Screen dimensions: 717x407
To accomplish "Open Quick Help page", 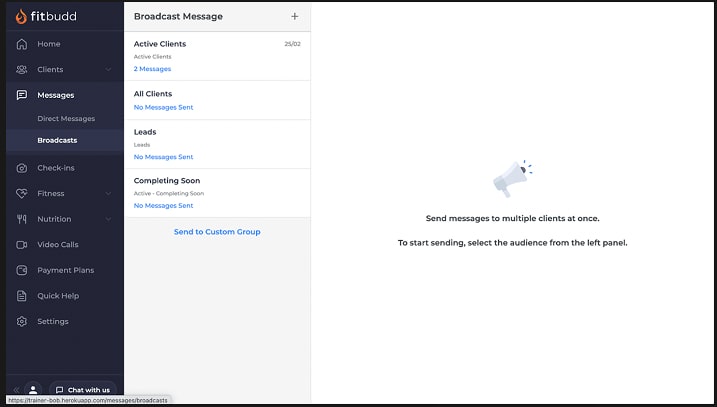I will coord(65,296).
